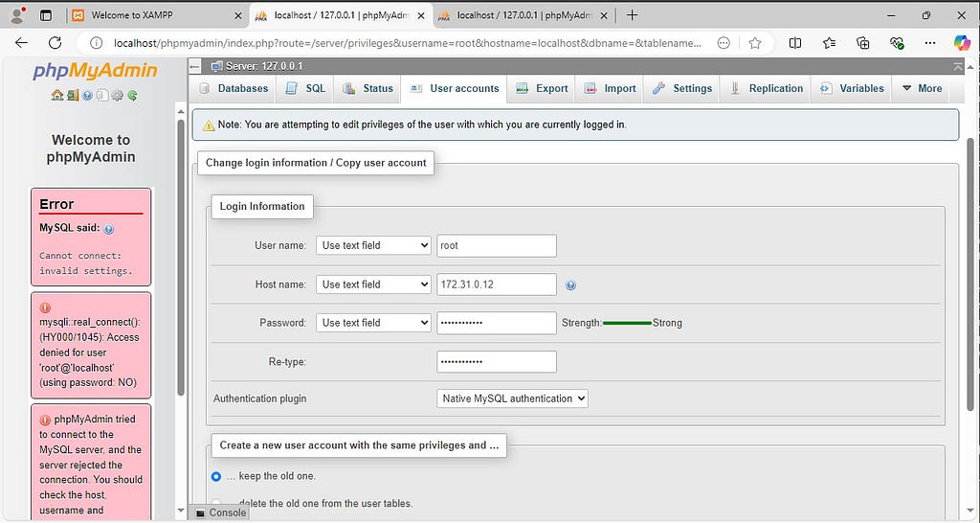Switch to the Databases tab
This screenshot has height=523, width=980.
coord(234,89)
